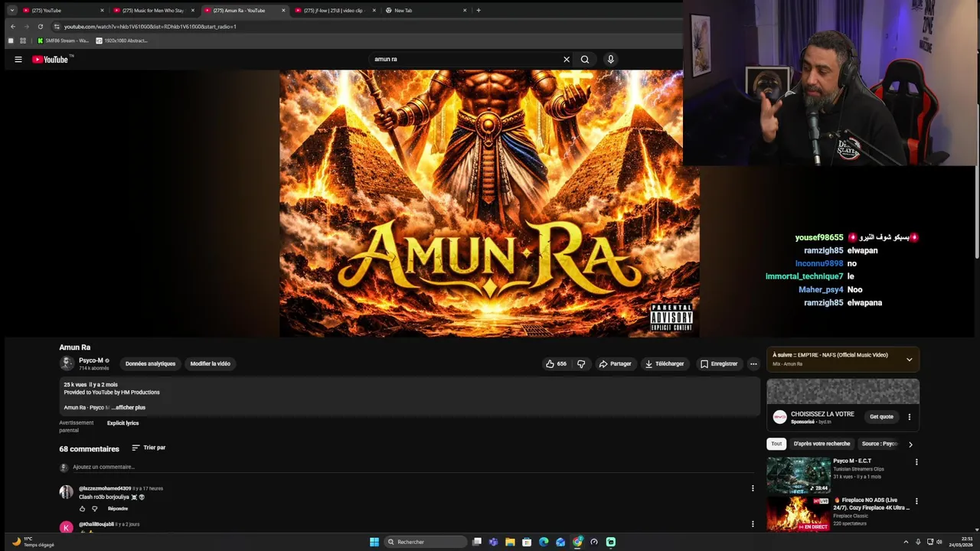Dislike the comment by lazzezmohamed4309
980x551 pixels.
[95, 508]
